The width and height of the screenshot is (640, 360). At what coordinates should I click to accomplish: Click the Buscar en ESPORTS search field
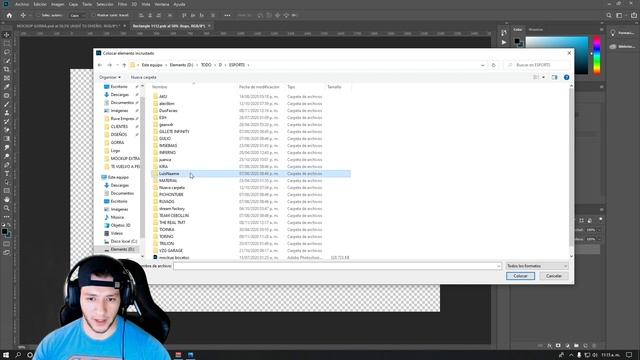[x=537, y=65]
